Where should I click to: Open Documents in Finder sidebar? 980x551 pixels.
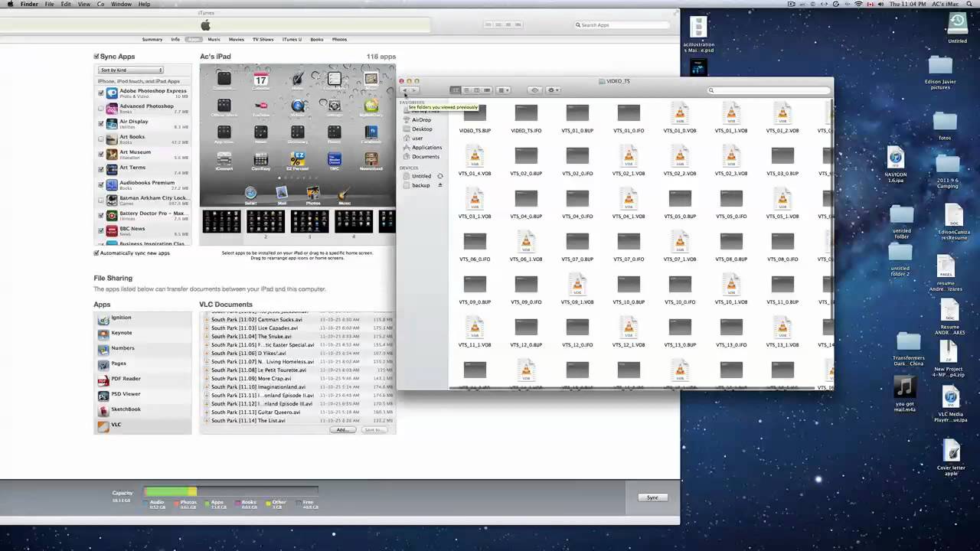point(425,157)
